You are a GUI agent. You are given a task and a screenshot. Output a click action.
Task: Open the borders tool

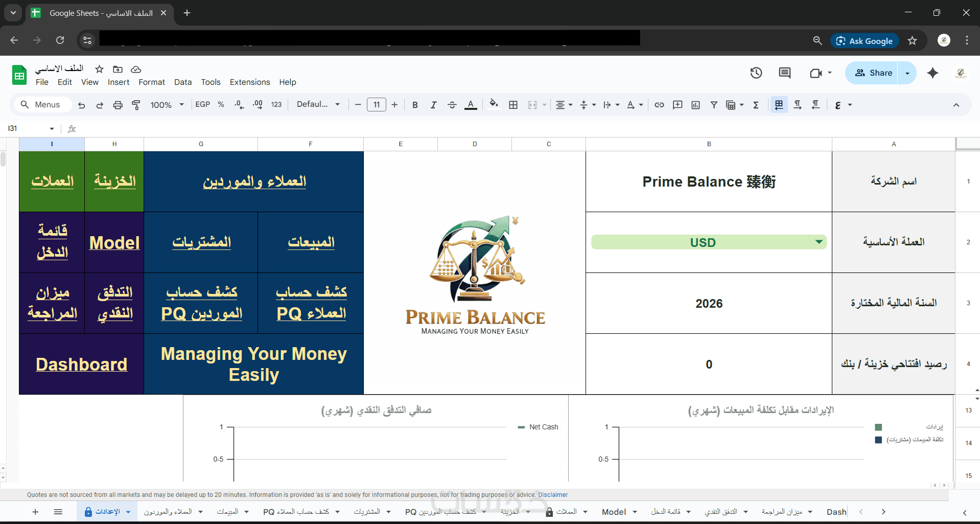pyautogui.click(x=514, y=105)
